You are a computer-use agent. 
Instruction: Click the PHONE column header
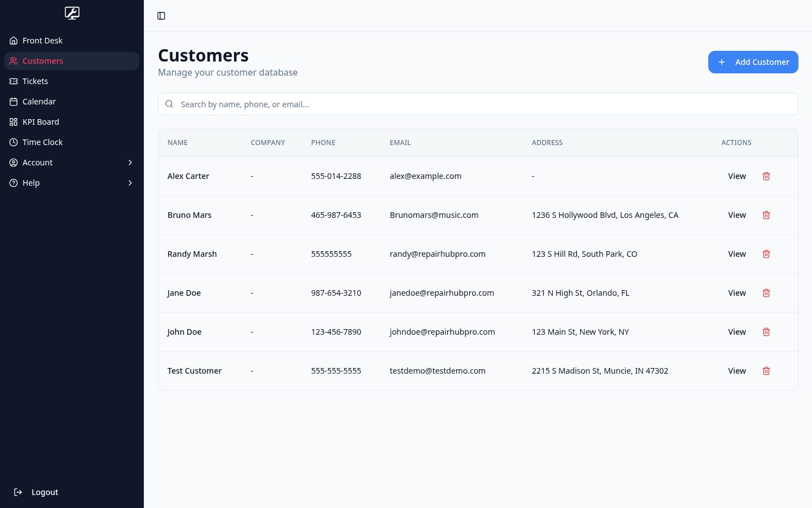click(323, 143)
